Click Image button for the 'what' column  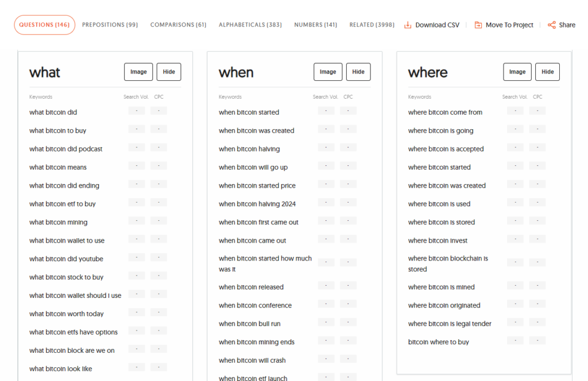(x=138, y=71)
